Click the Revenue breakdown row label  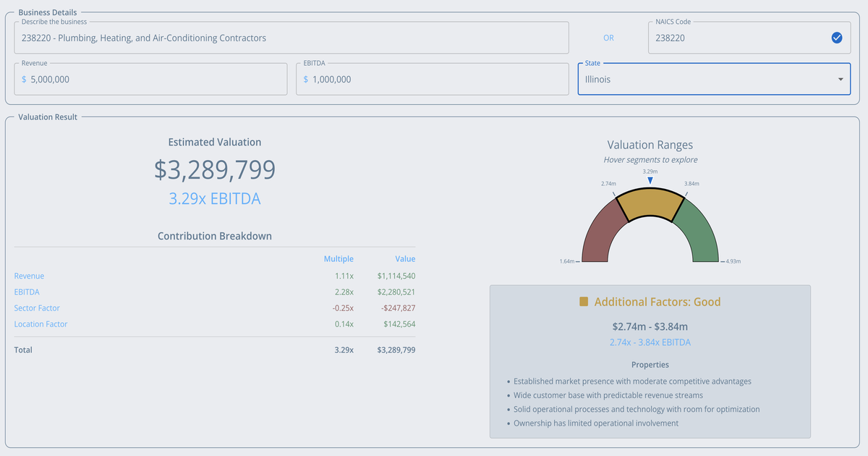[29, 276]
